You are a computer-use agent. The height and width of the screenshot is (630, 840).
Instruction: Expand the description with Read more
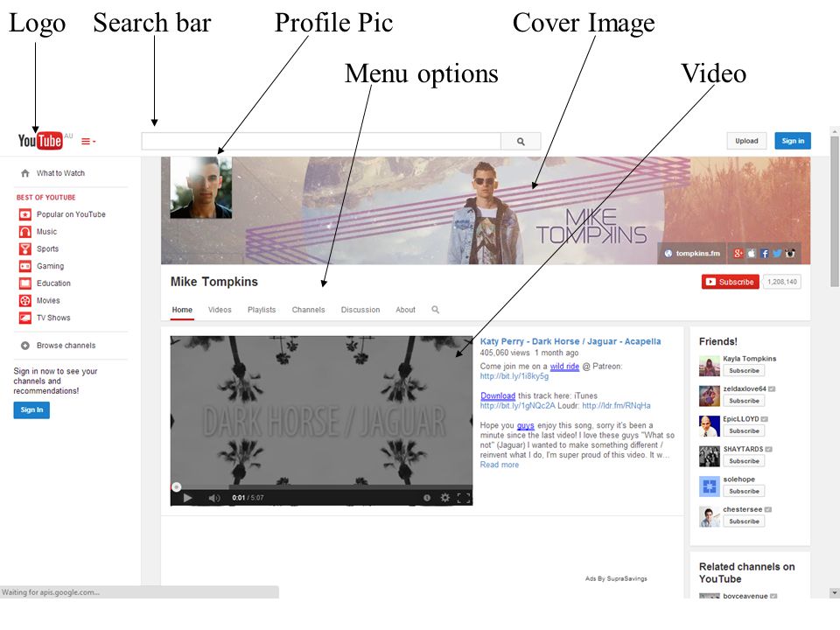click(x=500, y=465)
